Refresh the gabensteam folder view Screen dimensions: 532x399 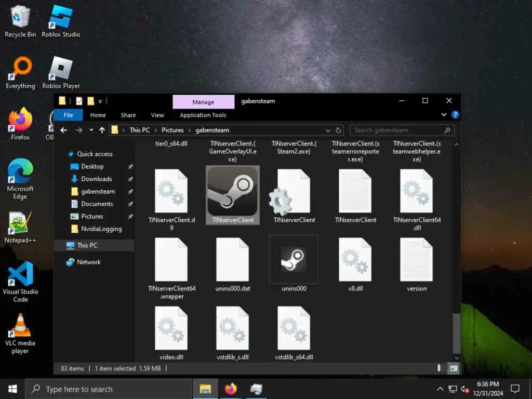tap(338, 130)
